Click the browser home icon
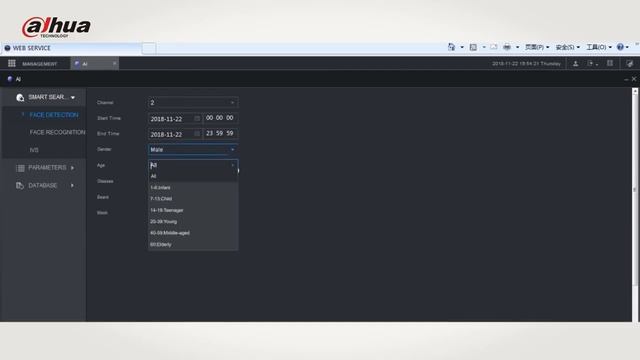 451,47
